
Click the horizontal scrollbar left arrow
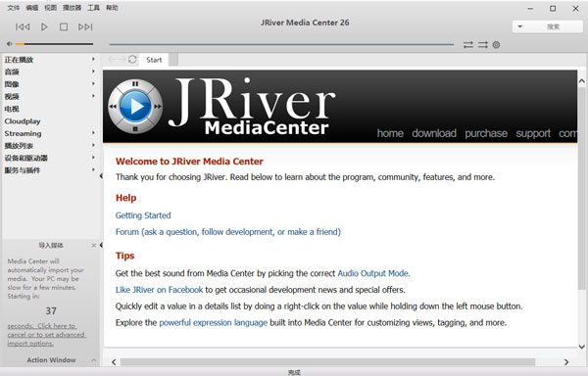click(x=114, y=362)
